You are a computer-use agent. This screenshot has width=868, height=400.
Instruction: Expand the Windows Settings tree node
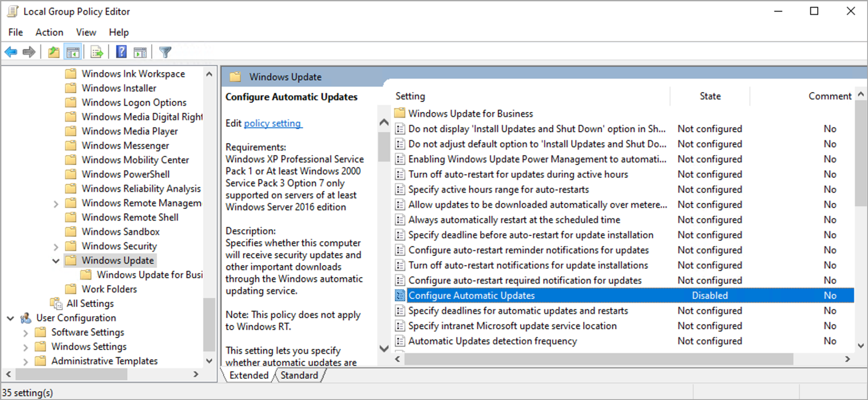point(25,347)
